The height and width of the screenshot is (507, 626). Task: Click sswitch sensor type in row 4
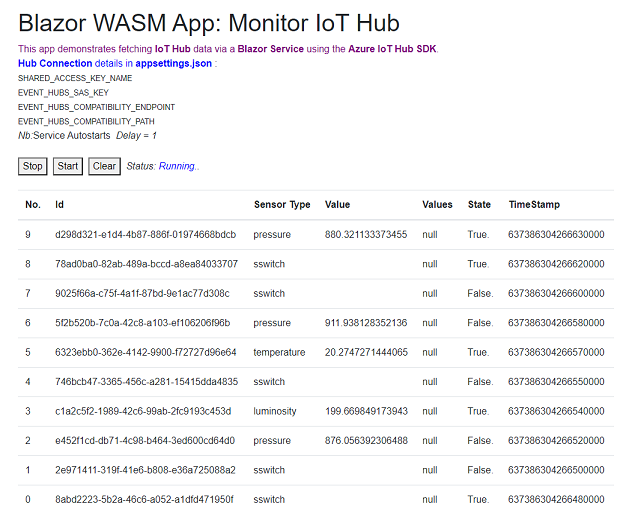coord(269,382)
